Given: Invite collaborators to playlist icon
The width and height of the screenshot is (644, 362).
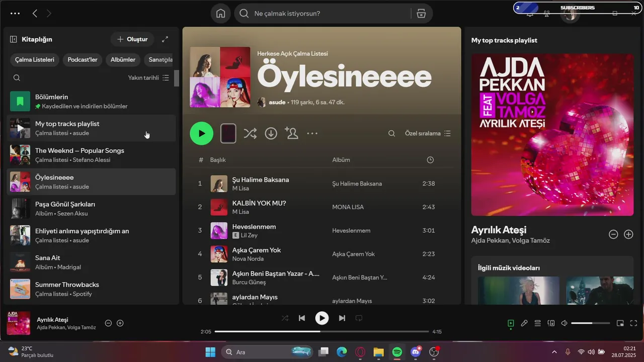Looking at the screenshot, I should tap(291, 133).
